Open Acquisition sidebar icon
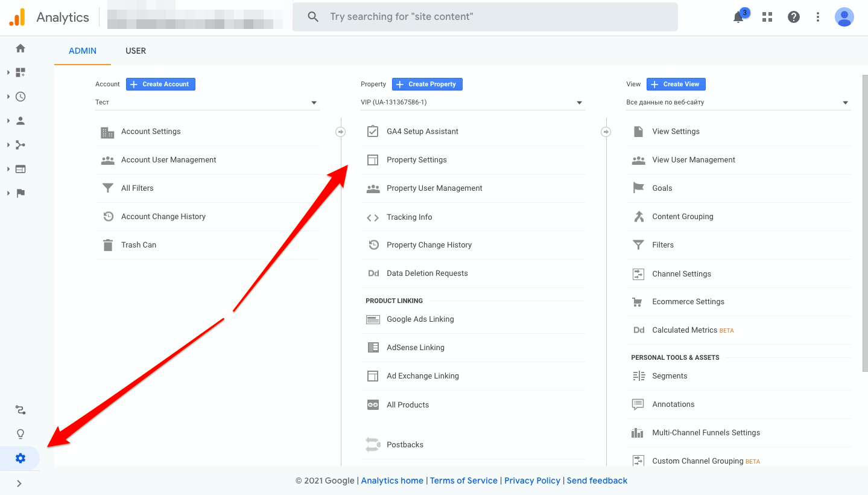Image resolution: width=868 pixels, height=495 pixels. click(21, 145)
